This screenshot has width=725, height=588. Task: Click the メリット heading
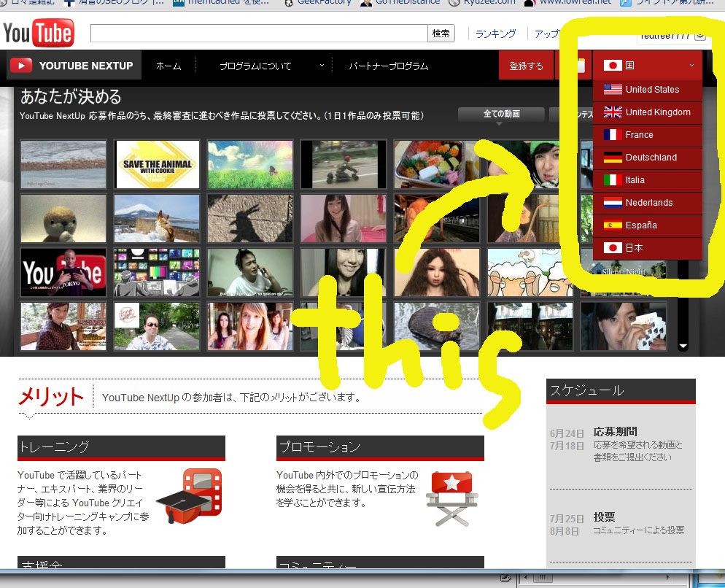(x=51, y=396)
